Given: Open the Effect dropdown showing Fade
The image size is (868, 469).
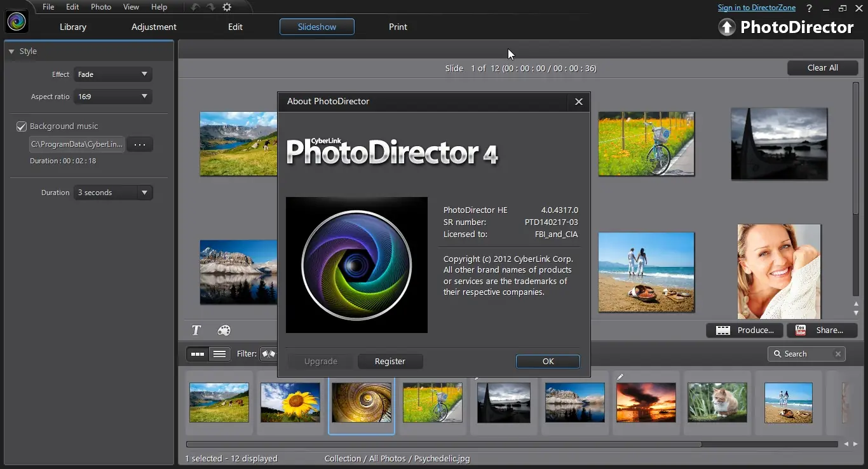Looking at the screenshot, I should coord(112,74).
